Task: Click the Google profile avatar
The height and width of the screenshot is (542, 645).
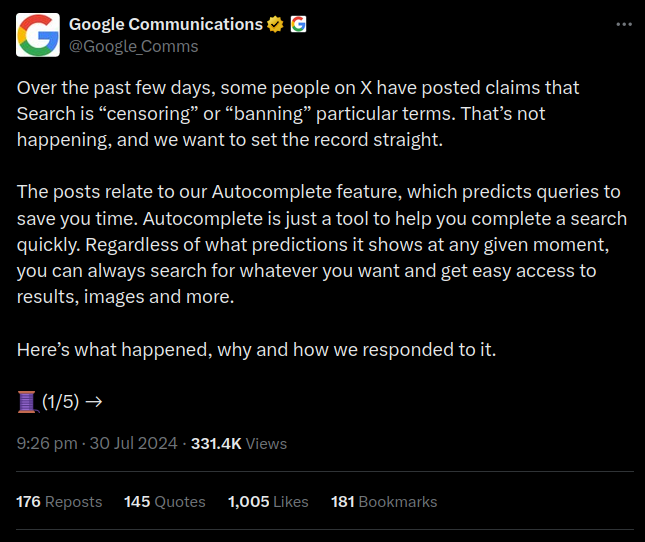Action: (37, 35)
